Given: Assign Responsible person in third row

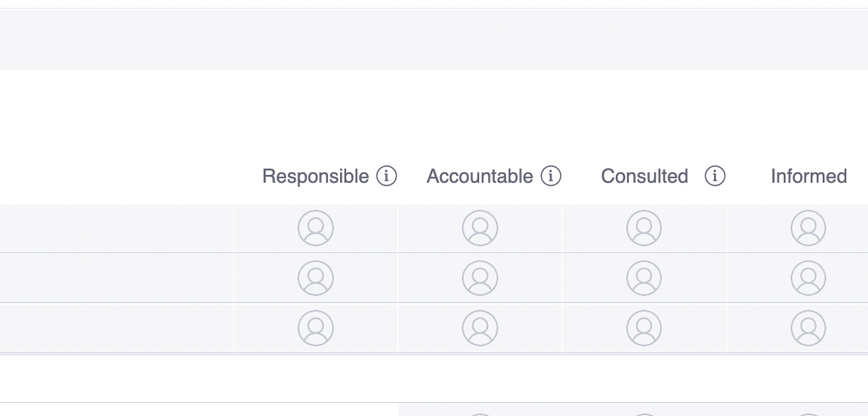Looking at the screenshot, I should point(316,328).
